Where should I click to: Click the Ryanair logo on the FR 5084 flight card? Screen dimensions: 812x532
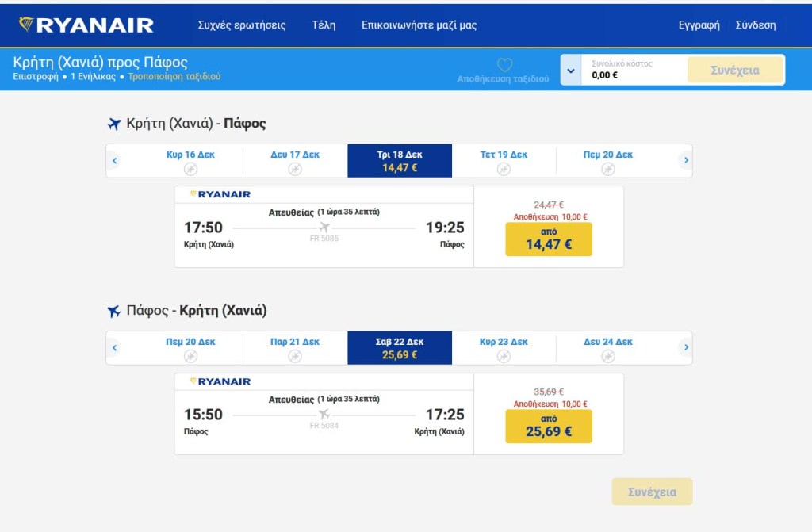[220, 381]
